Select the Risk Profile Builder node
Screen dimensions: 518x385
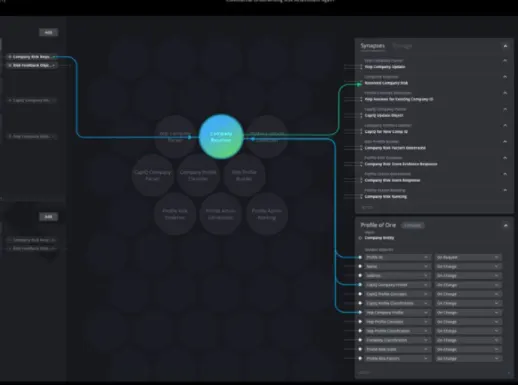244,175
